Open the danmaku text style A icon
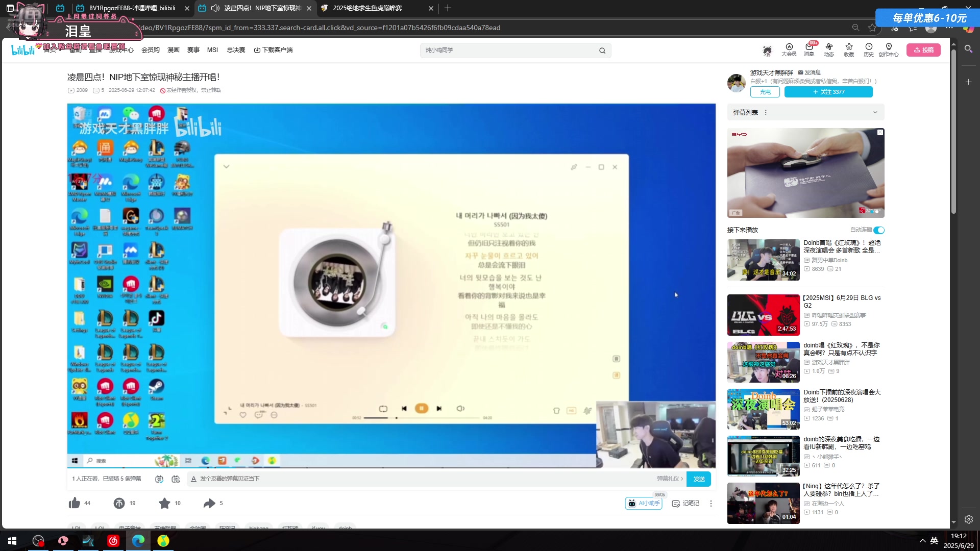Image resolution: width=980 pixels, height=551 pixels. (x=193, y=479)
